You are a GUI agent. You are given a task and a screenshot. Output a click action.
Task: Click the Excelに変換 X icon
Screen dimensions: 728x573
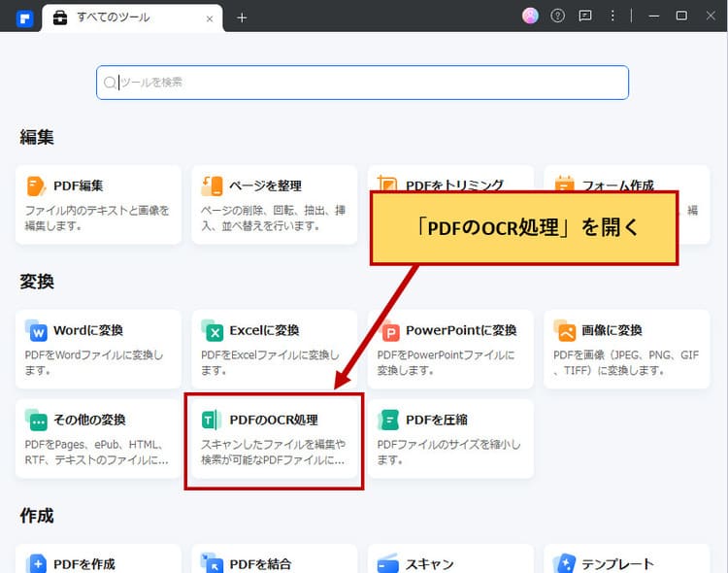(213, 330)
